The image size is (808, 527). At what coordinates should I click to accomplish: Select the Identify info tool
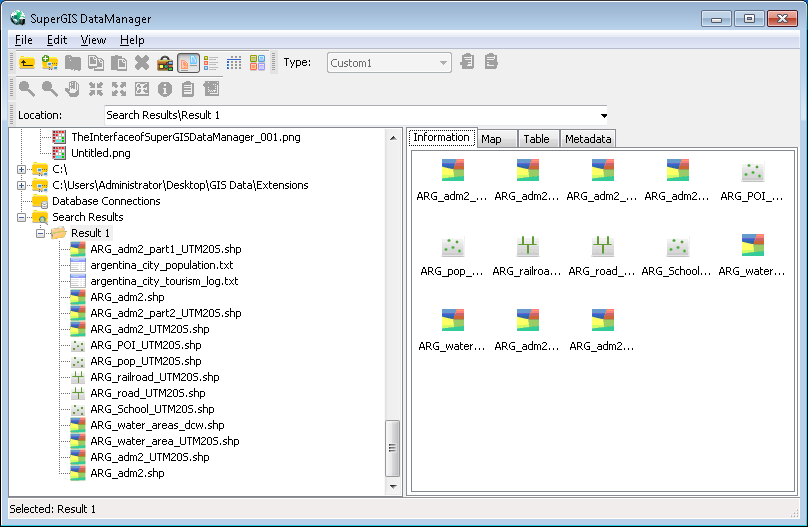click(x=165, y=89)
